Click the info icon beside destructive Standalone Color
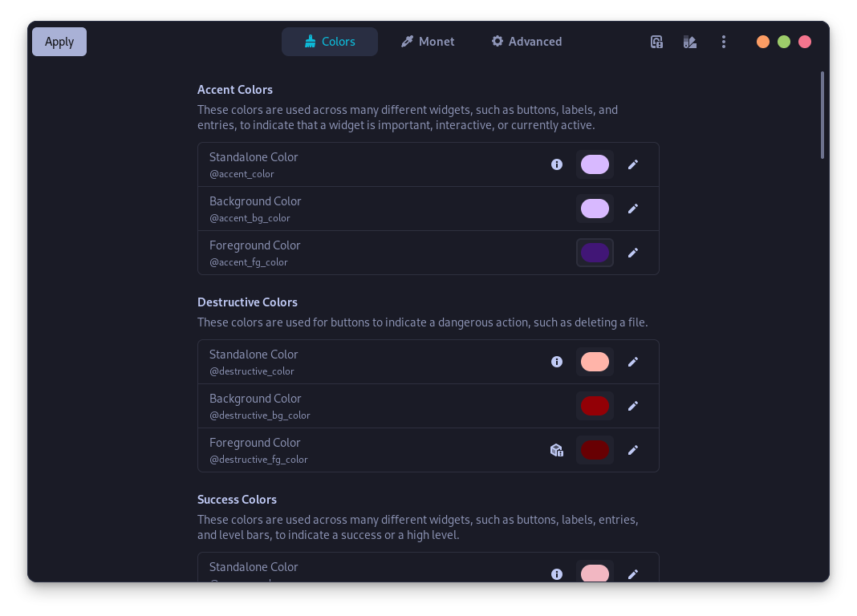 [x=557, y=361]
